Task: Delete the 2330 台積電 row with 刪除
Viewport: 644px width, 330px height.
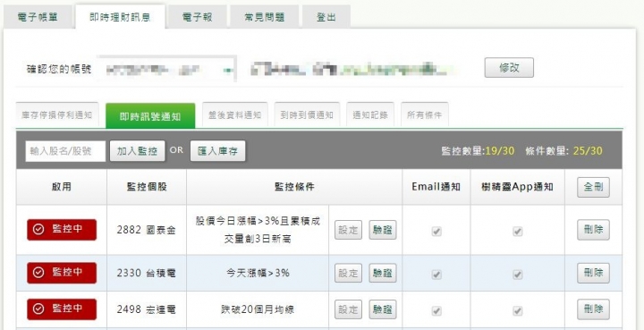Action: point(593,273)
